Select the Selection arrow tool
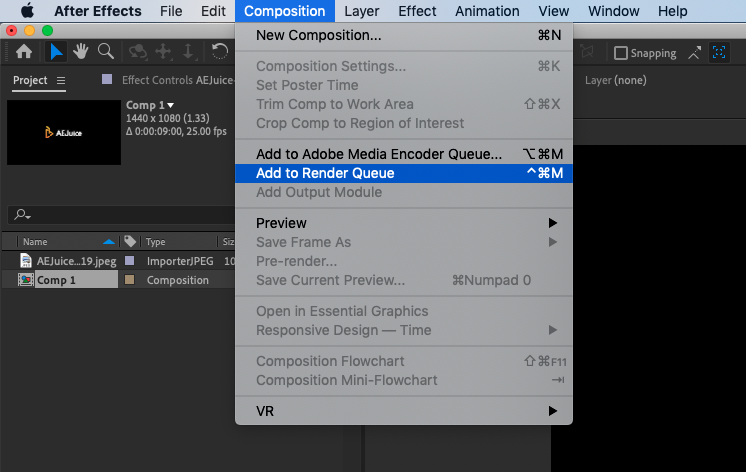Screen dimensions: 746x472 tap(57, 51)
